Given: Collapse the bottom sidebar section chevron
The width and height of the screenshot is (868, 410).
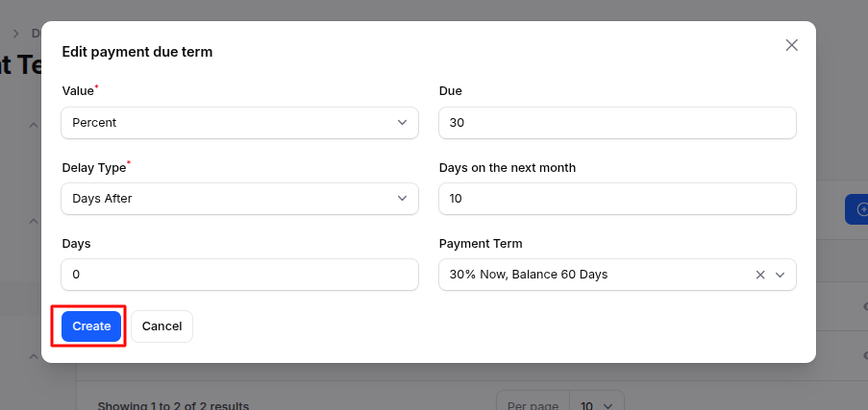Looking at the screenshot, I should pos(34,355).
